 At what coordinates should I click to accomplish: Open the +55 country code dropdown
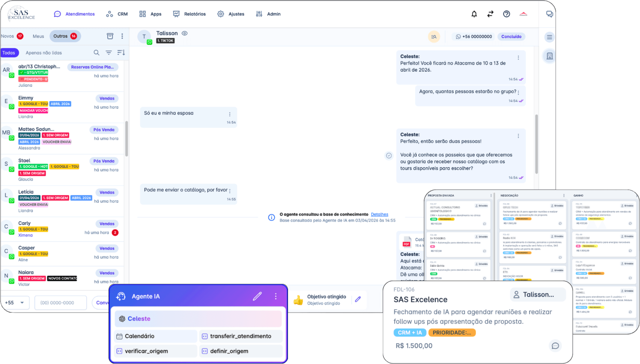pyautogui.click(x=15, y=303)
